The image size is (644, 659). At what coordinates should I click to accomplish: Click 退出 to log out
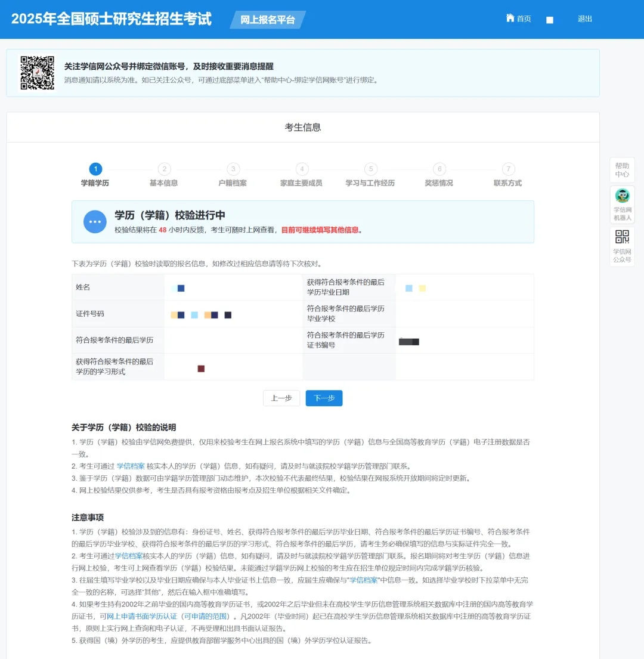tap(585, 19)
